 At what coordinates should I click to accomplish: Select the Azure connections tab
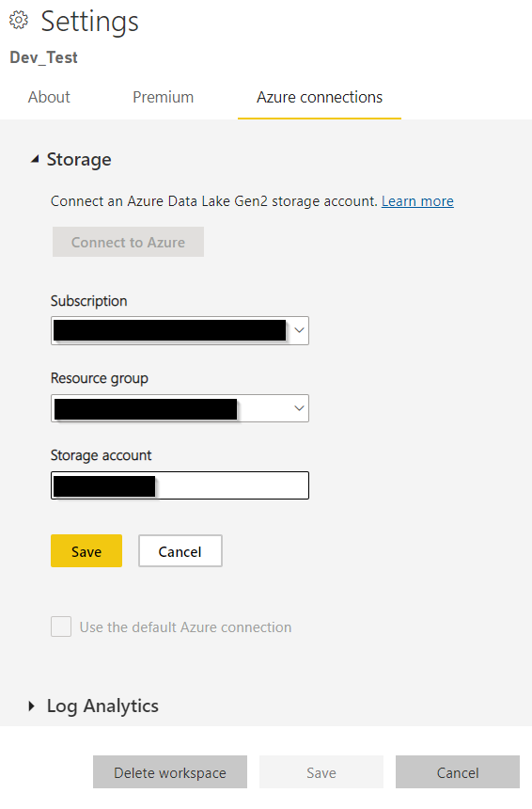(x=320, y=97)
